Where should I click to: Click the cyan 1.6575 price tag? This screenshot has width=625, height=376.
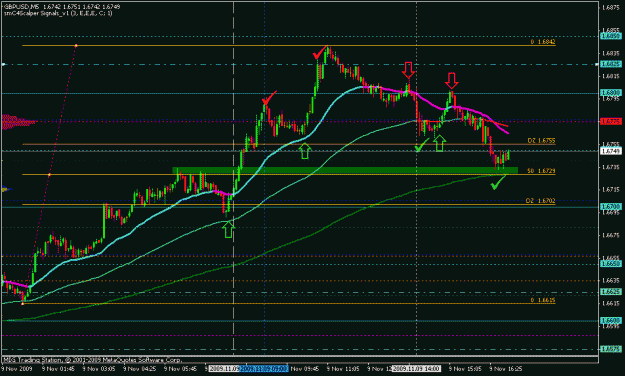(610, 349)
